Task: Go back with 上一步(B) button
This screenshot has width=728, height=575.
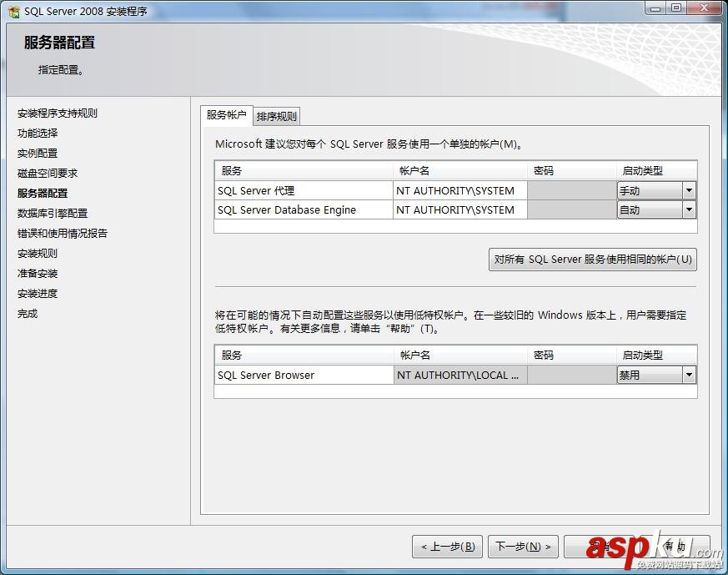Action: click(x=447, y=546)
